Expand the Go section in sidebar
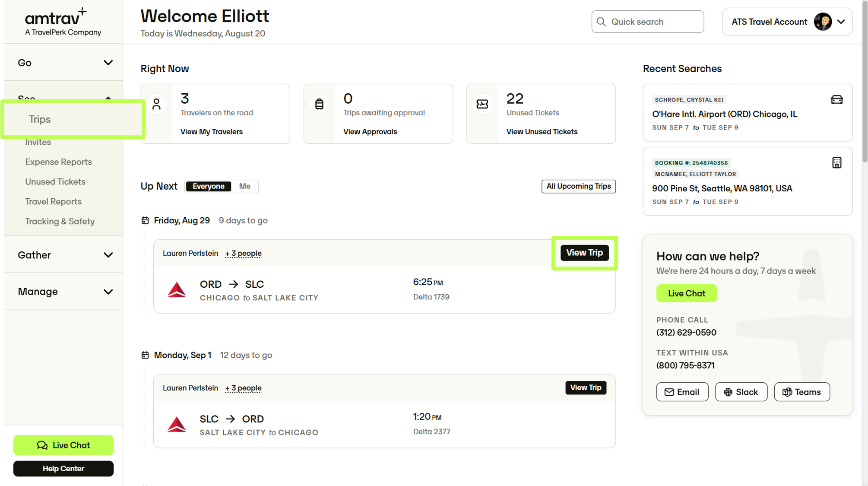 click(x=64, y=63)
